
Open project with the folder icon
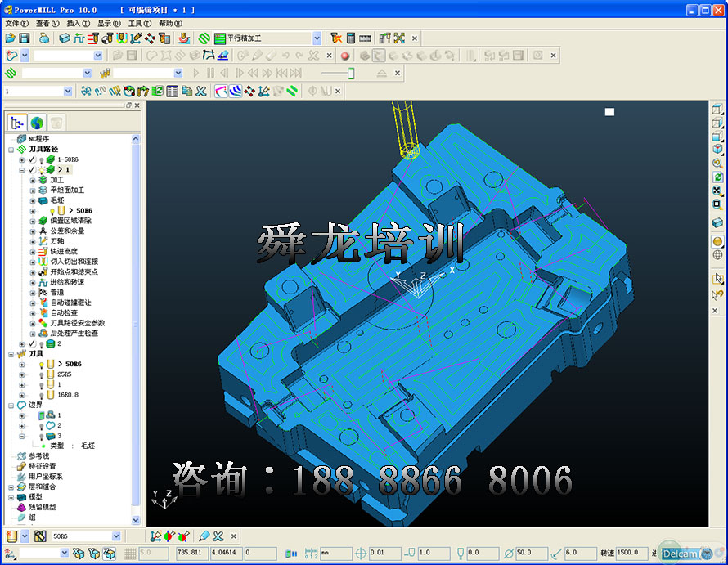(10, 38)
